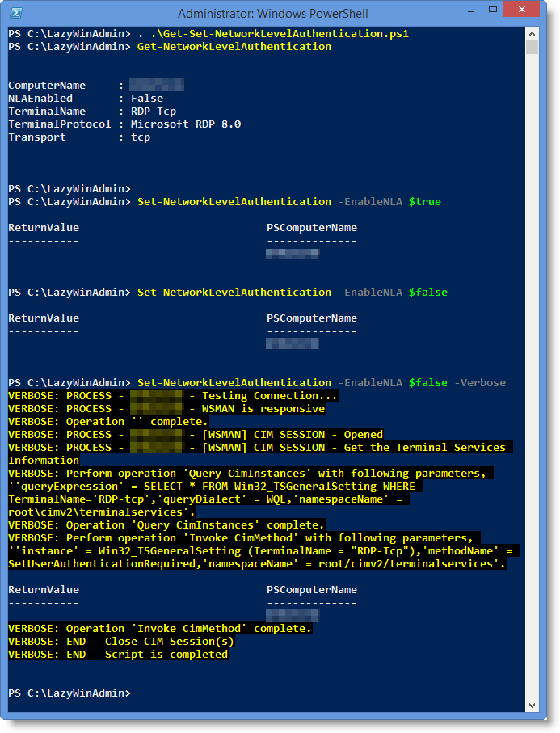Click '[WSMAN] CIM SESSION - Opened' line

[x=293, y=434]
